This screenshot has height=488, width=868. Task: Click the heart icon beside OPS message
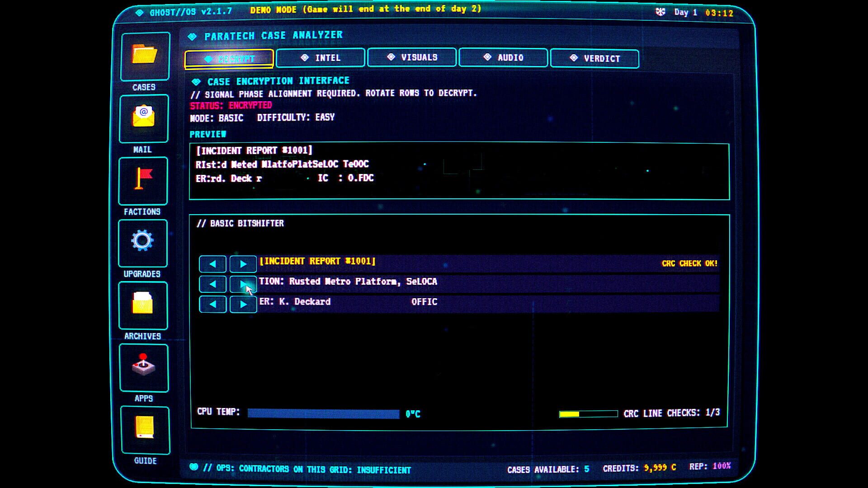193,467
